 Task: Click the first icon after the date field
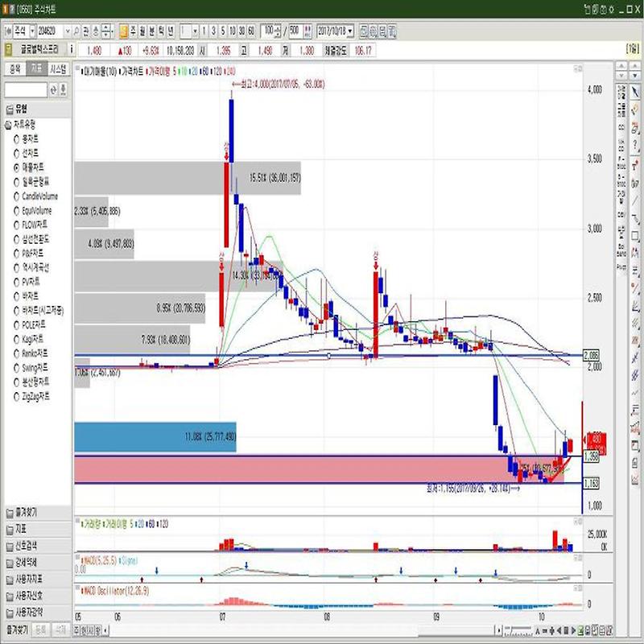coord(364,31)
